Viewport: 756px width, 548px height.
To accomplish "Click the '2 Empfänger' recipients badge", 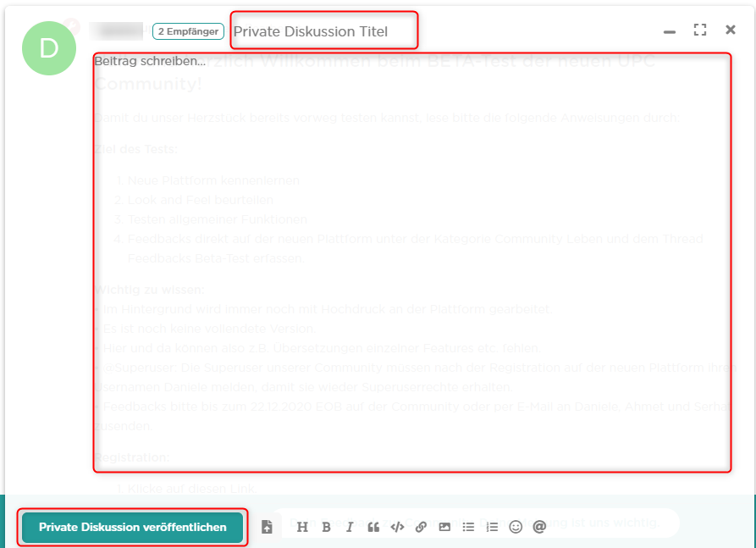I will [x=188, y=31].
